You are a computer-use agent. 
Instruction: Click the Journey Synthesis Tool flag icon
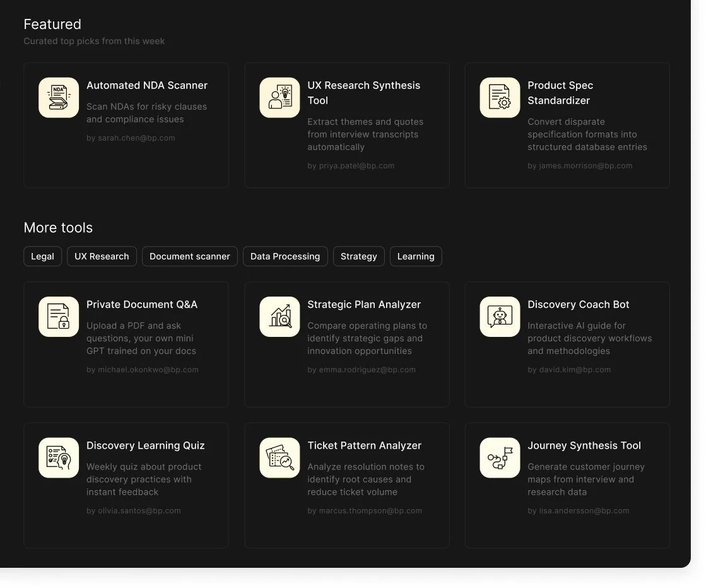coord(499,457)
